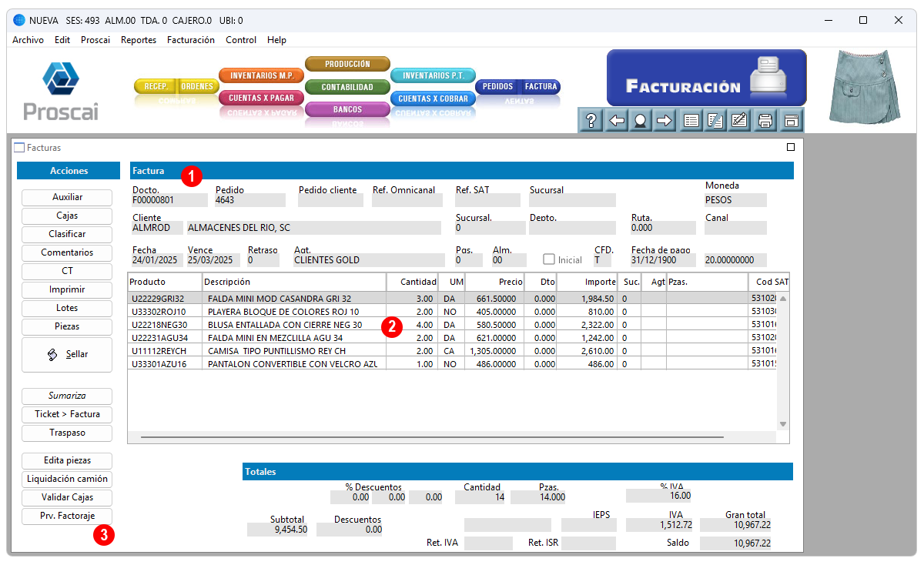Click the app globe icon in title bar

[19, 20]
